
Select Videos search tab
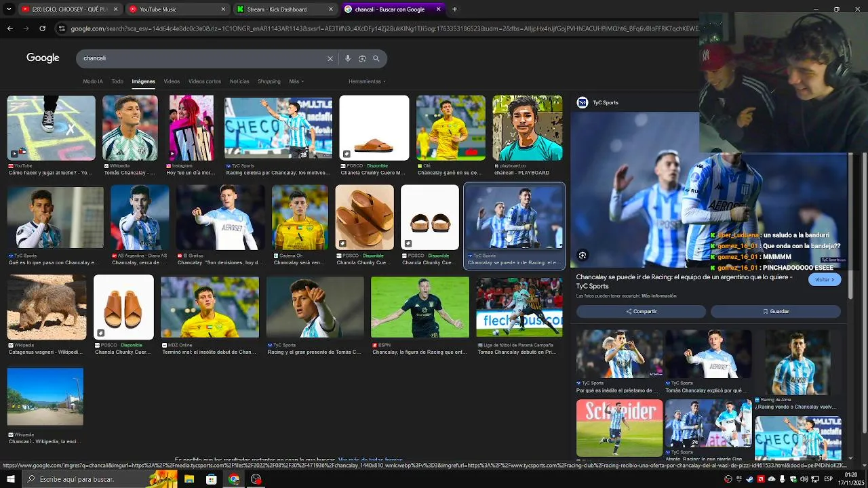[172, 81]
